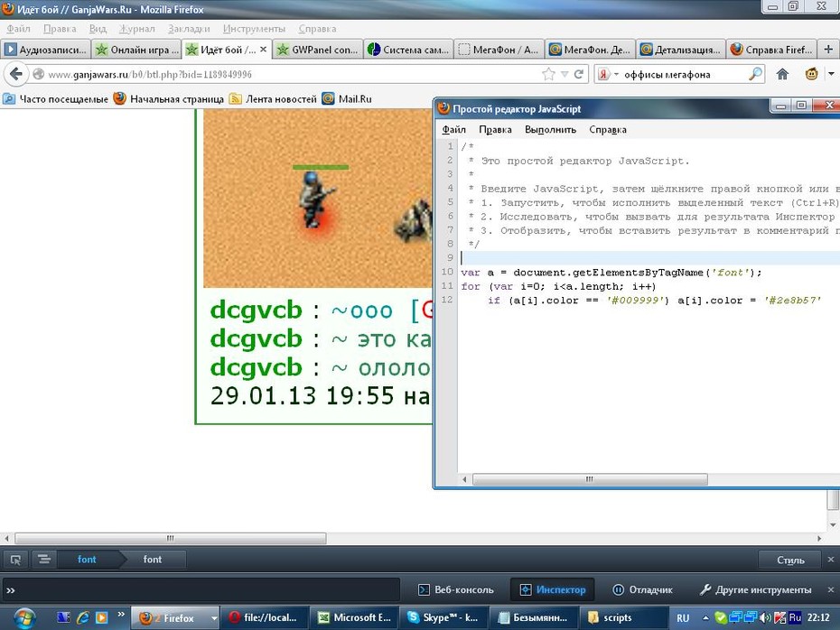Close the 'Идёт бой' tab

[x=263, y=50]
